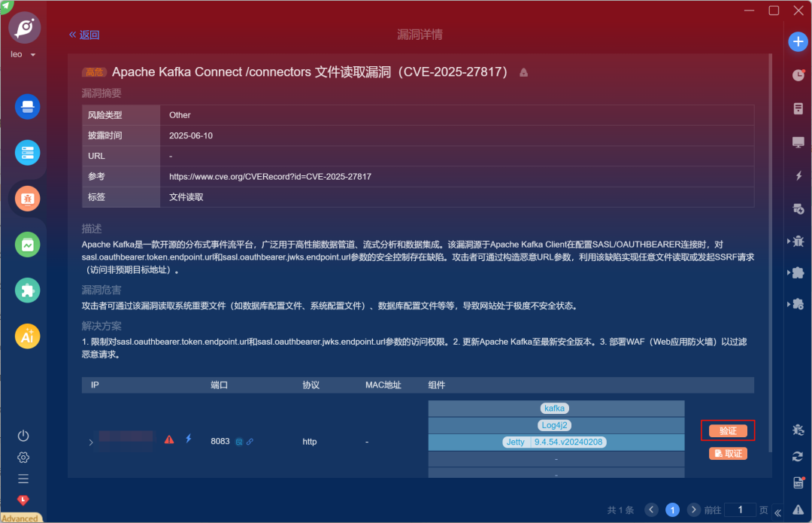
Task: Click the blue puzzle plugin icon
Action: pos(27,290)
